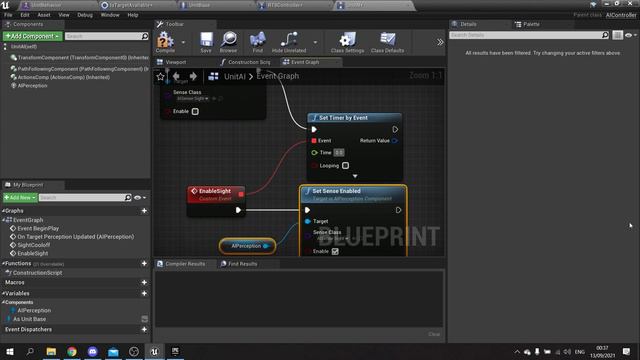Toggle Looping checkbox on Set Timer node
This screenshot has width=640, height=360.
pos(345,165)
